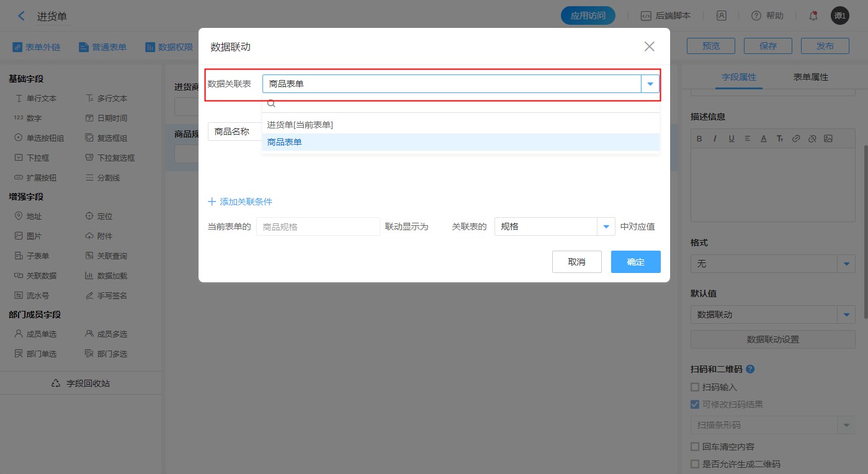Click the help icon beside 扫码和二维码
The height and width of the screenshot is (474, 868).
point(750,369)
